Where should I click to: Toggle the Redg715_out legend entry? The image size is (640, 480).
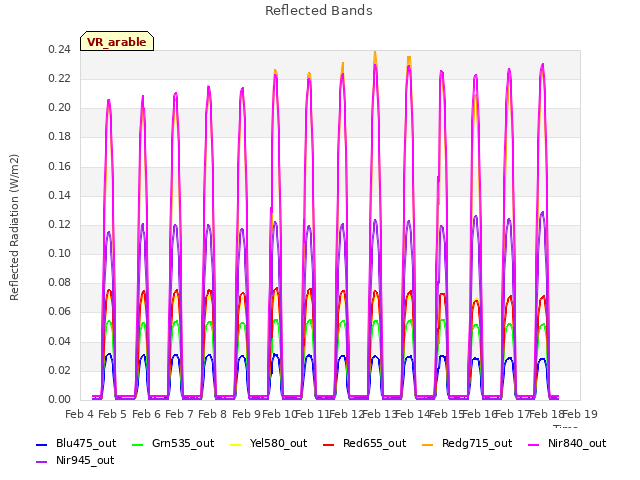click(467, 443)
